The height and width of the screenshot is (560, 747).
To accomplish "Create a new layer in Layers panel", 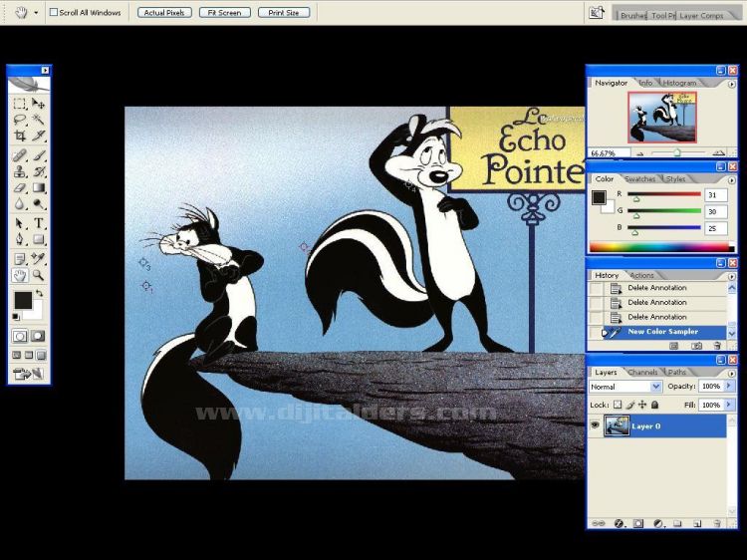I will tap(697, 523).
